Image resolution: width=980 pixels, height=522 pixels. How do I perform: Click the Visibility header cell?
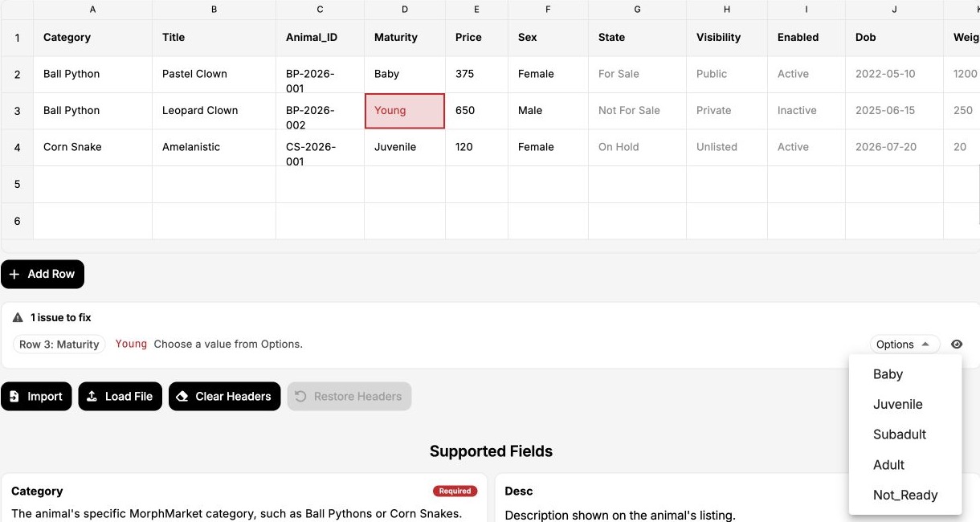pos(726,38)
